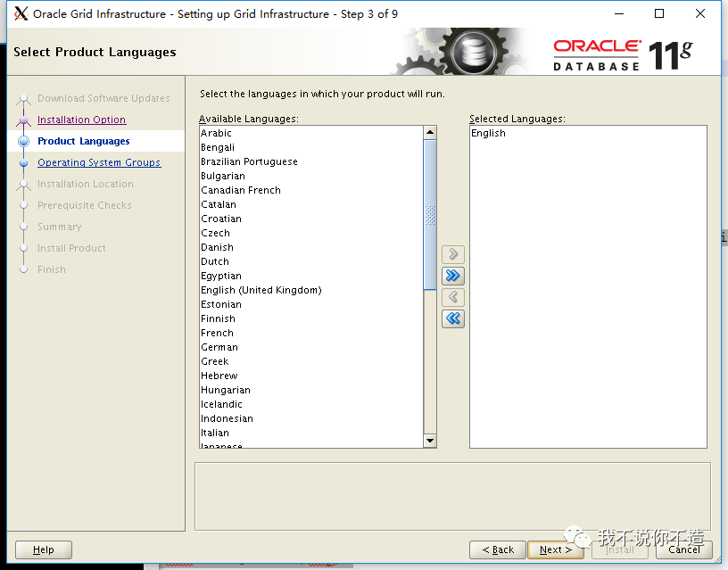728x570 pixels.
Task: Go back with the Back button
Action: click(x=498, y=549)
